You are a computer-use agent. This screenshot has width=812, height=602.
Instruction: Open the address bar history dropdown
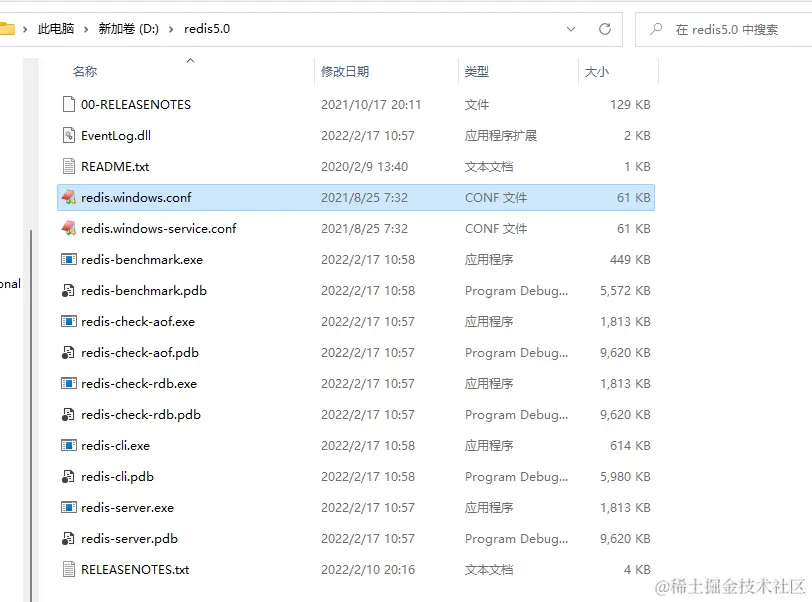click(x=571, y=29)
